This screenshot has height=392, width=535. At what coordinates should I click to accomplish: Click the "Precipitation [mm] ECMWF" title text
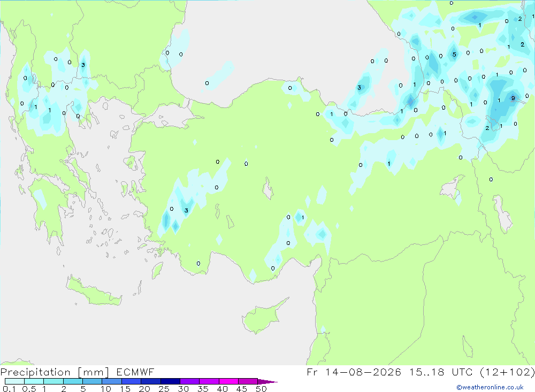click(x=77, y=372)
